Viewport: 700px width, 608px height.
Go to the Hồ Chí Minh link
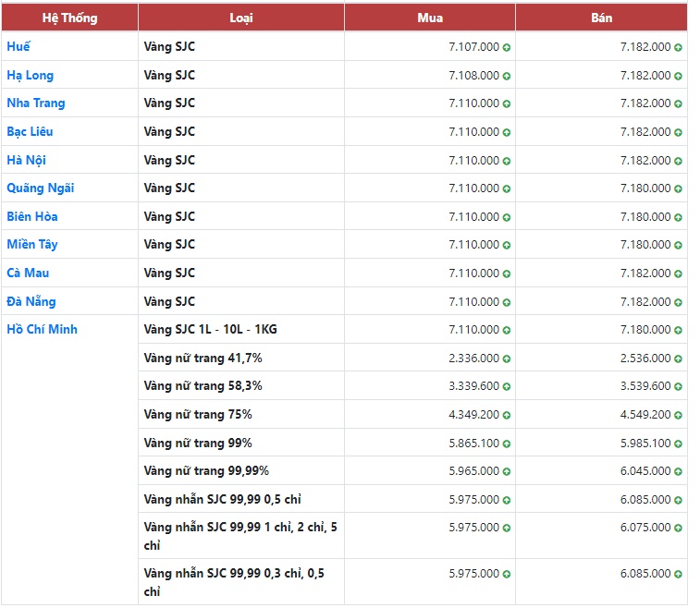[42, 329]
